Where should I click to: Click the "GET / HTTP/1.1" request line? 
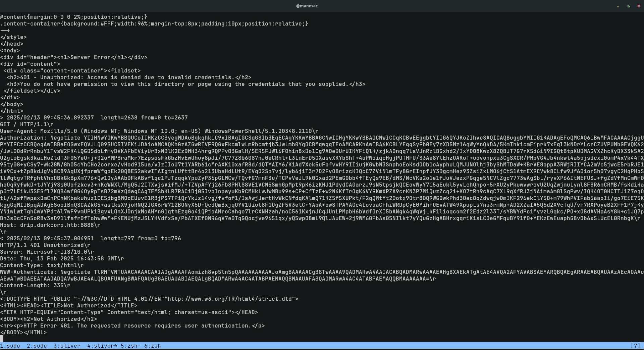coord(23,124)
